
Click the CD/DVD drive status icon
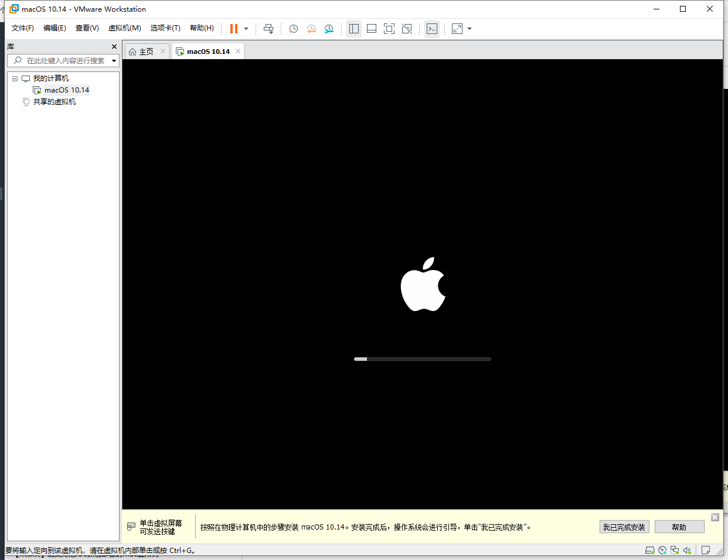662,550
